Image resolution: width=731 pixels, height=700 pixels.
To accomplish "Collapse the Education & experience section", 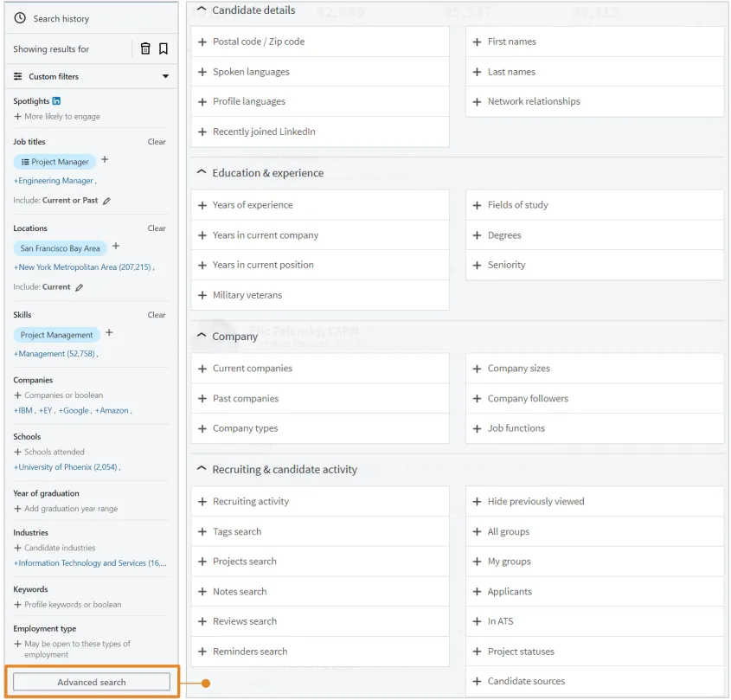I will coord(202,173).
